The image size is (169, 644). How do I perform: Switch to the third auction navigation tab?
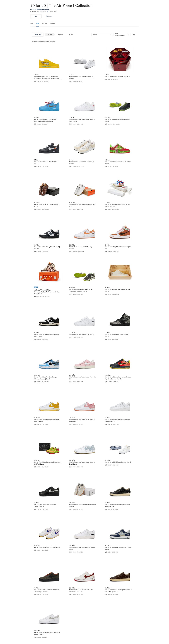click(x=45, y=23)
